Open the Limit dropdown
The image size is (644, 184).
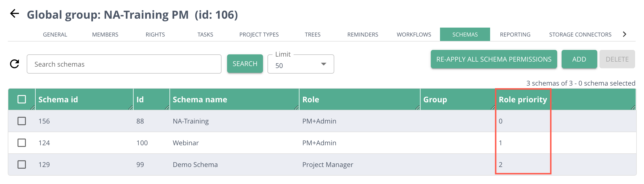tap(301, 64)
